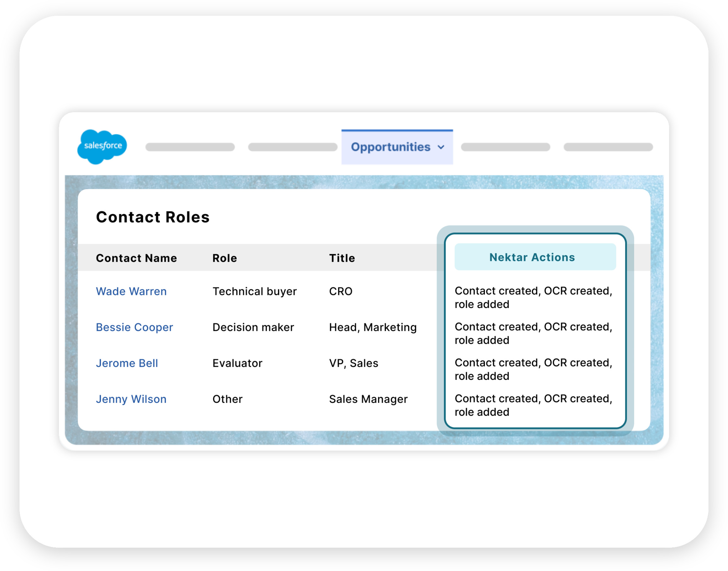Screen dimensions: 728x571
Task: Click the VP, Sales title cell
Action: tap(354, 363)
